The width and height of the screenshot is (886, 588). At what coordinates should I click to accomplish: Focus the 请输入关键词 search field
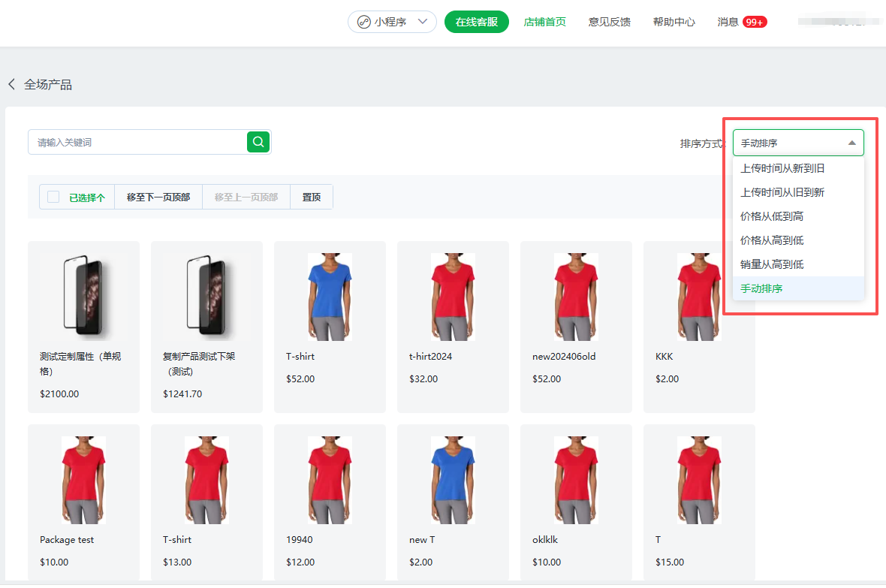(139, 142)
